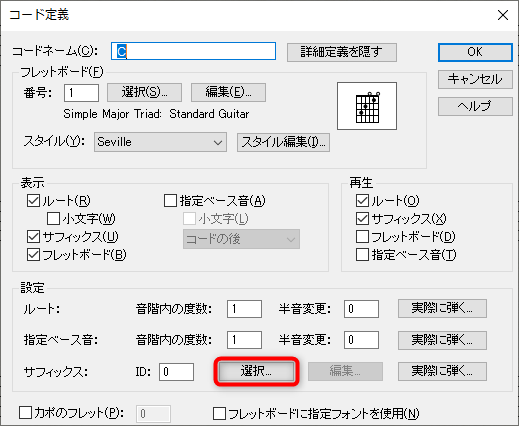
Task: Click the カポのフレット number field
Action: 153,414
